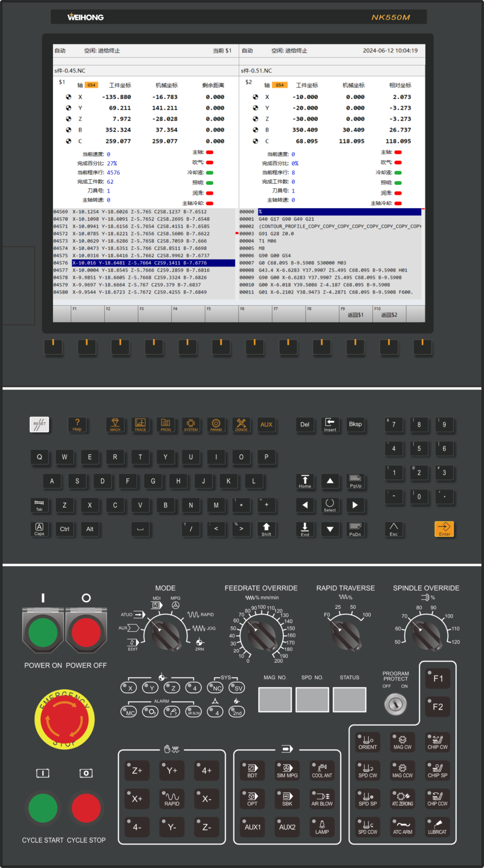This screenshot has width=484, height=868.
Task: Select the F10 返回$2 softkey
Action: 389,314
